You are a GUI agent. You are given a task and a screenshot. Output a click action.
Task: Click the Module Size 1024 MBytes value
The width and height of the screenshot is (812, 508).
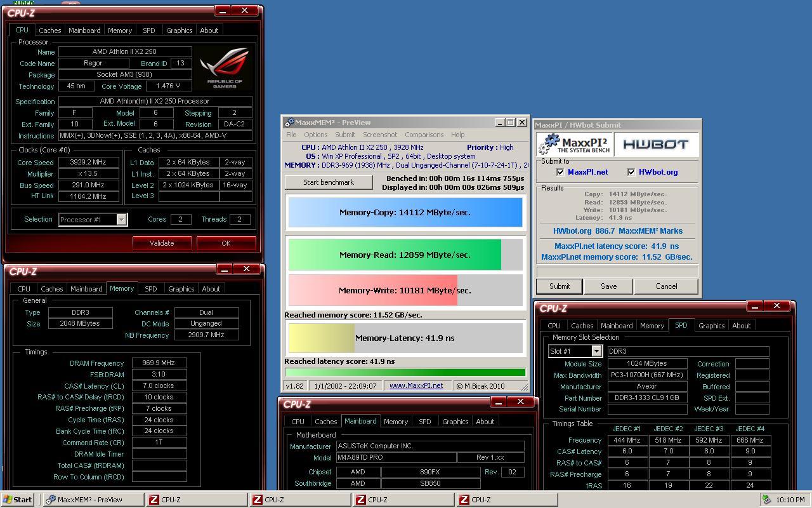[646, 364]
